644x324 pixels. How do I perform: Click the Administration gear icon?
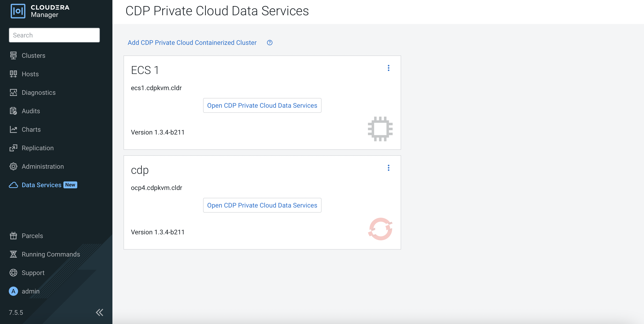click(x=13, y=166)
